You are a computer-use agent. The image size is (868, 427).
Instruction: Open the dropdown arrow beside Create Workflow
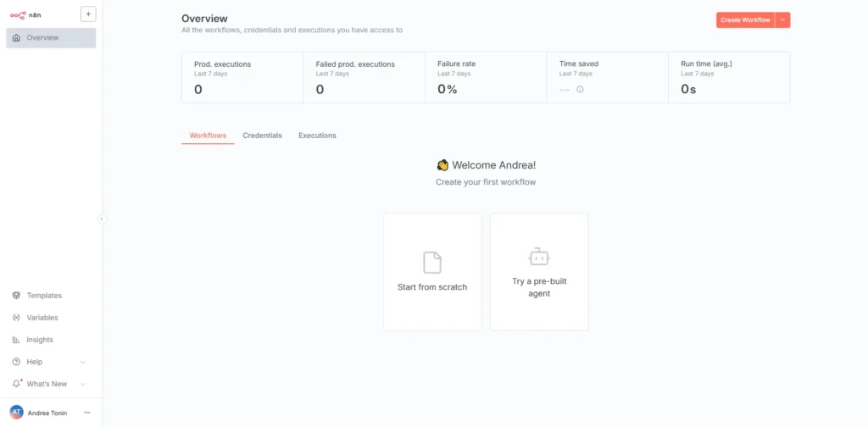pos(782,20)
